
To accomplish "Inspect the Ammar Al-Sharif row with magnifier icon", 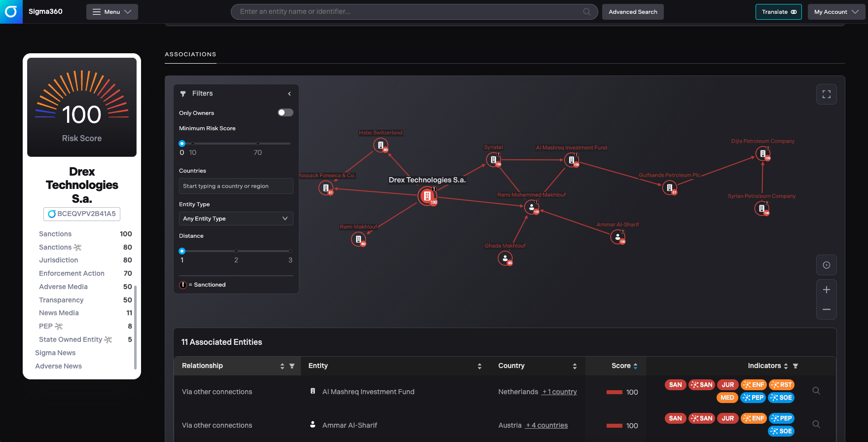I will (x=816, y=424).
